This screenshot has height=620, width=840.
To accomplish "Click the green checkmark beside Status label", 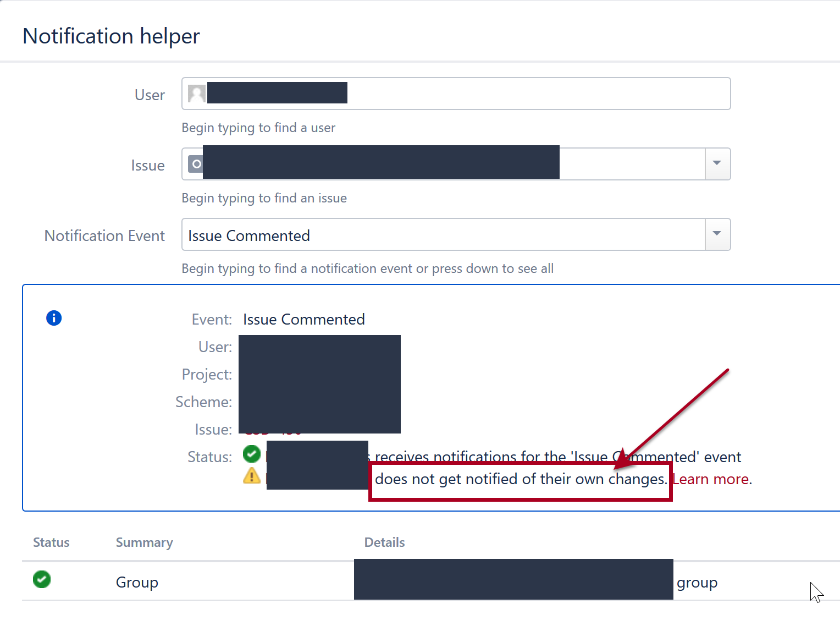I will [x=252, y=454].
